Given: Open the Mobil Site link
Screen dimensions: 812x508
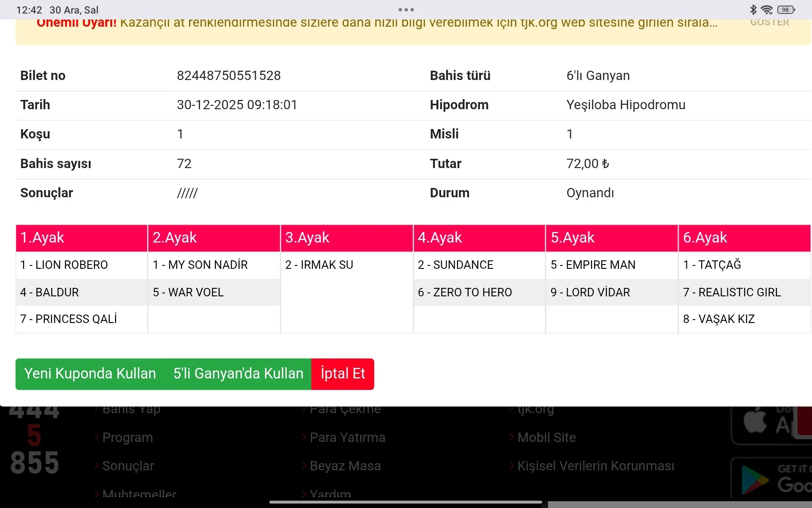Looking at the screenshot, I should tap(546, 437).
